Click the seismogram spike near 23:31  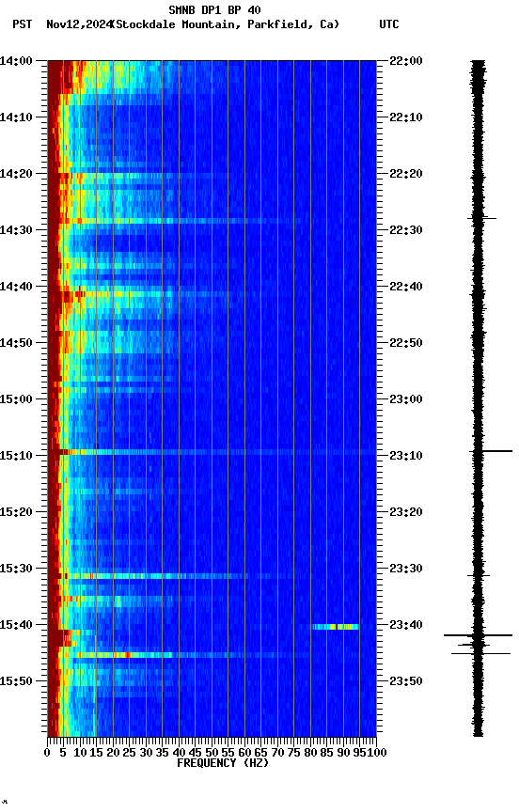click(x=479, y=575)
